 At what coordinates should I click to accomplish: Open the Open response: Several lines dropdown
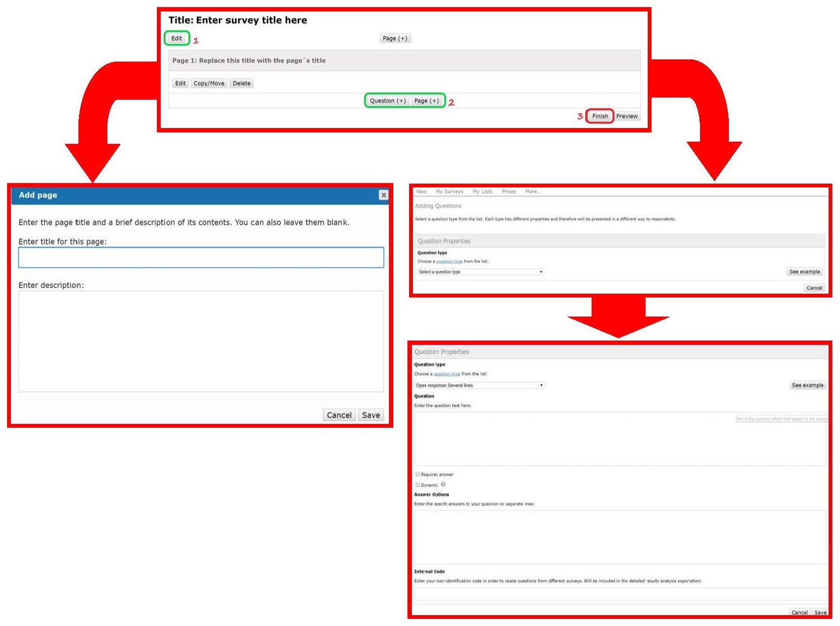coord(479,385)
